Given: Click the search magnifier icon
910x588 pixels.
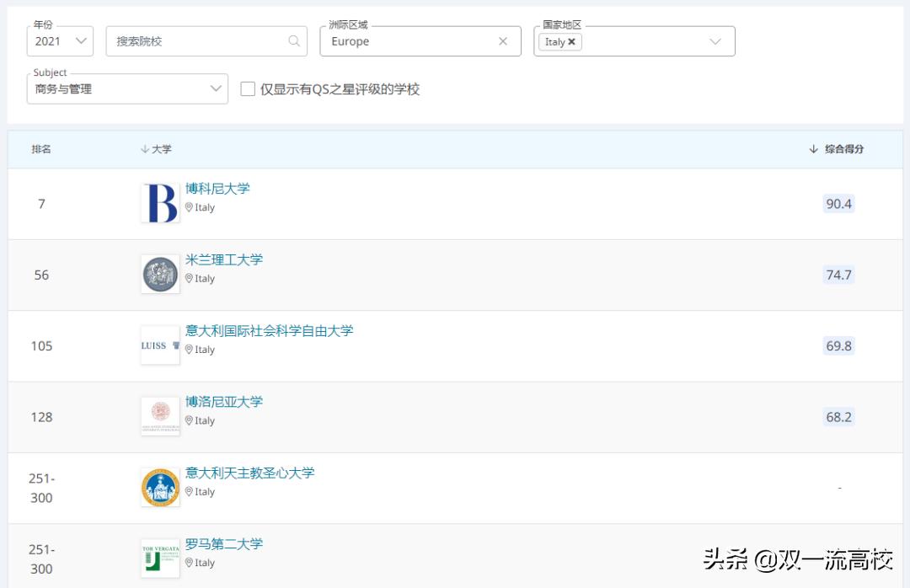Looking at the screenshot, I should (294, 40).
